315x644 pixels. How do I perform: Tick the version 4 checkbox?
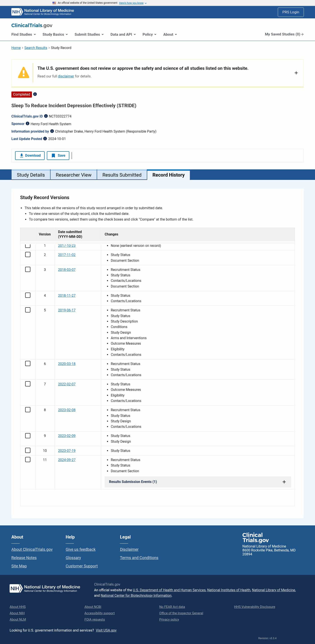(x=28, y=295)
